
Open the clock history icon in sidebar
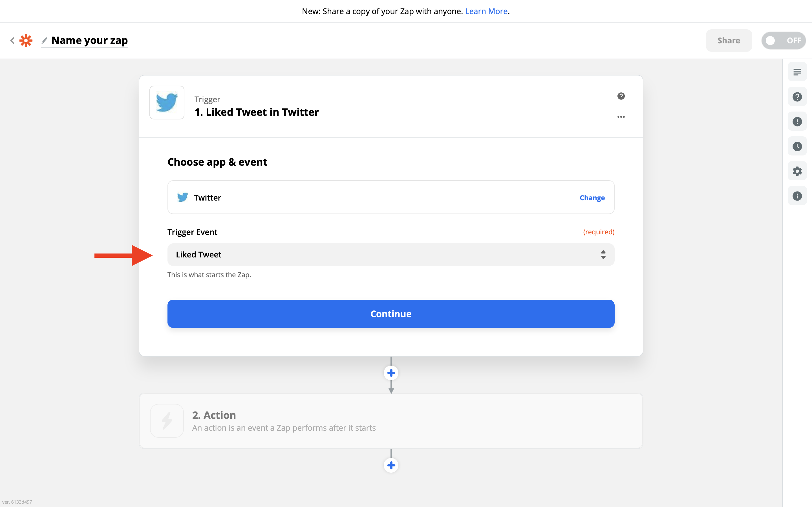pyautogui.click(x=797, y=146)
